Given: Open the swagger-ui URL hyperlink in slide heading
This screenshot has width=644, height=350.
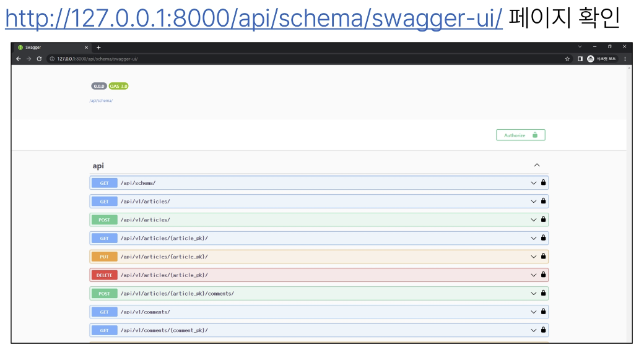Looking at the screenshot, I should 253,19.
